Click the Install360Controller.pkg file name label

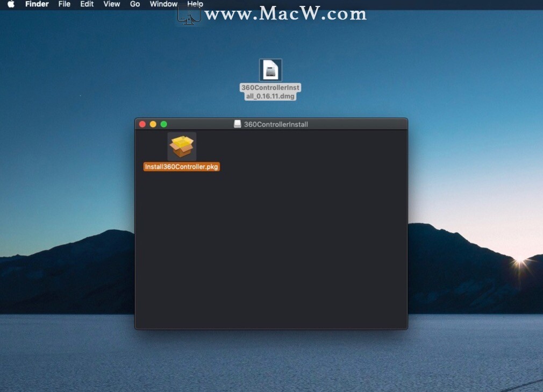182,167
